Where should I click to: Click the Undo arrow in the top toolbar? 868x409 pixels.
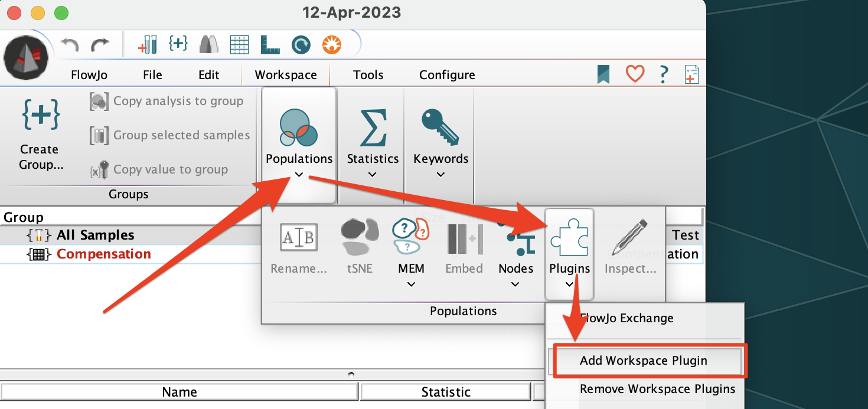pos(70,44)
